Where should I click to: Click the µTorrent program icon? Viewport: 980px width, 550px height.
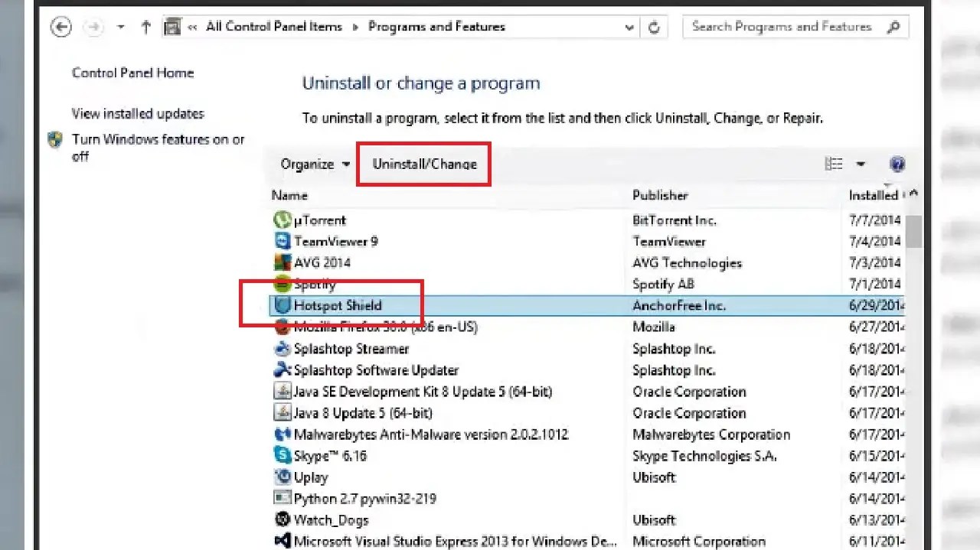282,220
